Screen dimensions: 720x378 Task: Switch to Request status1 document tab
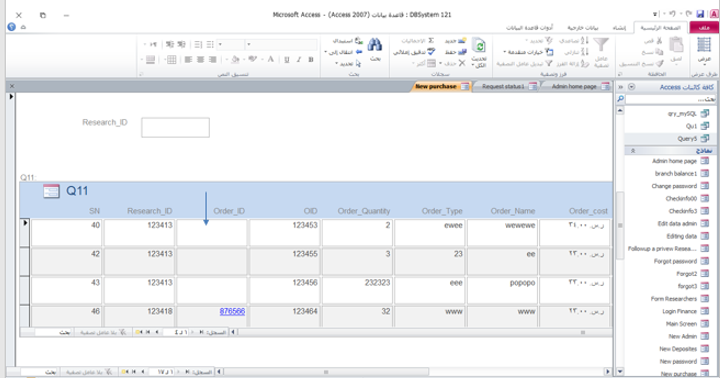pos(508,86)
